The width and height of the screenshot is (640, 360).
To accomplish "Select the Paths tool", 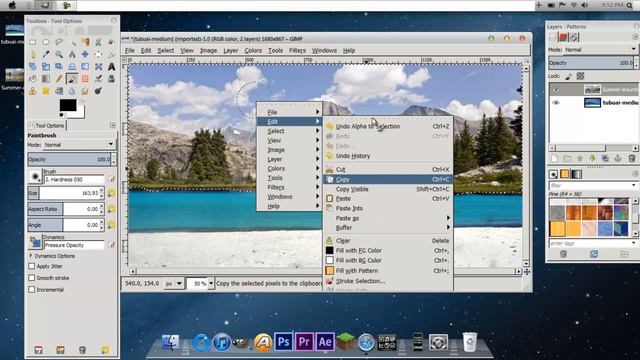I will click(33, 54).
